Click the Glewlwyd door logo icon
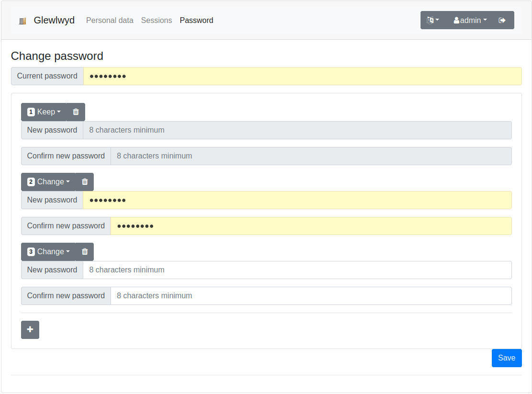 click(x=22, y=21)
